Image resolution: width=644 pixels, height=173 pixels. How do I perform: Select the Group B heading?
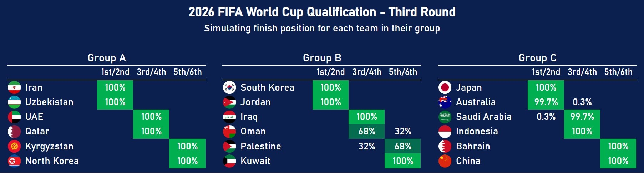(x=322, y=58)
